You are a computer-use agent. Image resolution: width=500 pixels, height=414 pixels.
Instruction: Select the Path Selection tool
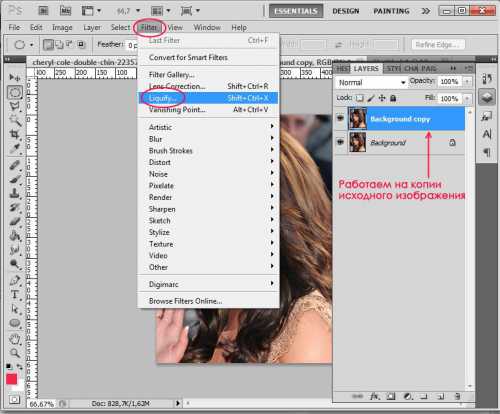click(15, 309)
